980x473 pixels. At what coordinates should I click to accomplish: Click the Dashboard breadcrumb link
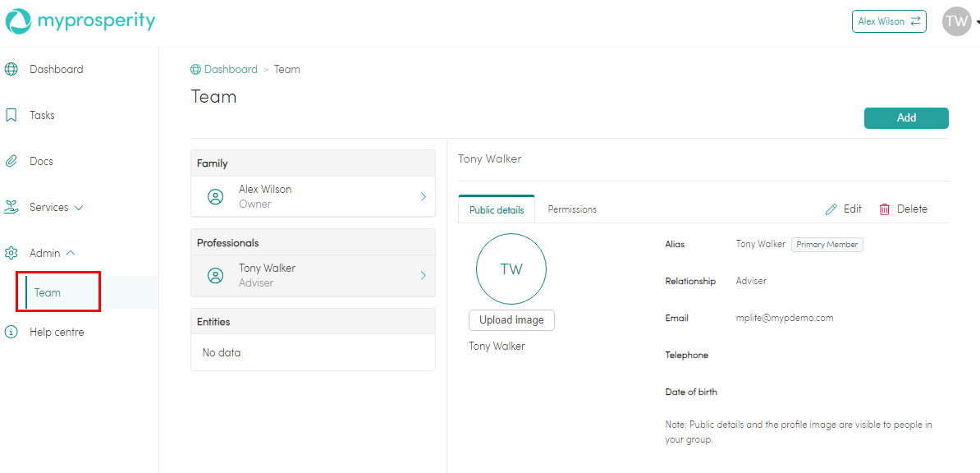(230, 70)
